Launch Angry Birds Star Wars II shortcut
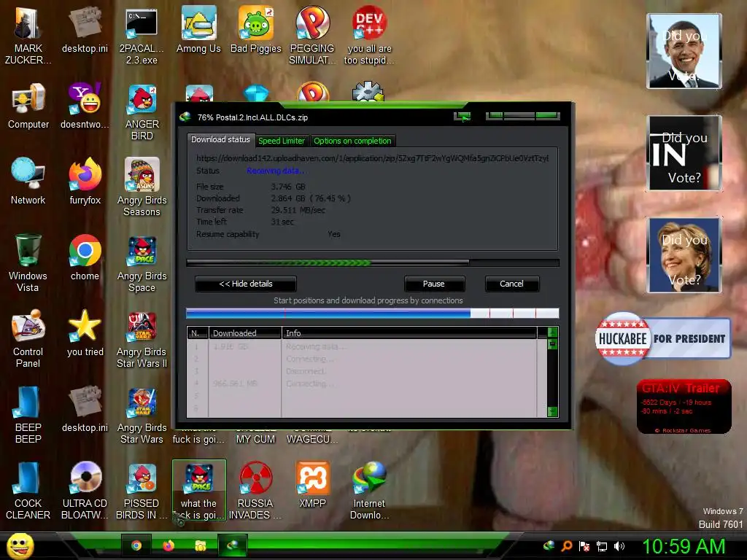This screenshot has height=560, width=747. click(x=142, y=338)
